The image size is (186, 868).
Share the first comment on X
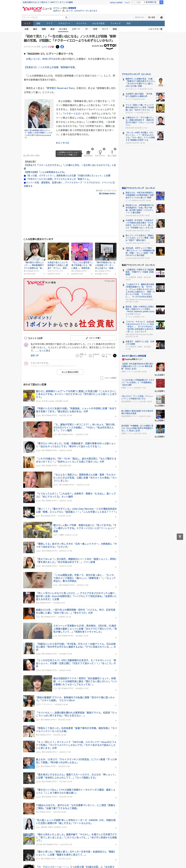click(x=115, y=355)
